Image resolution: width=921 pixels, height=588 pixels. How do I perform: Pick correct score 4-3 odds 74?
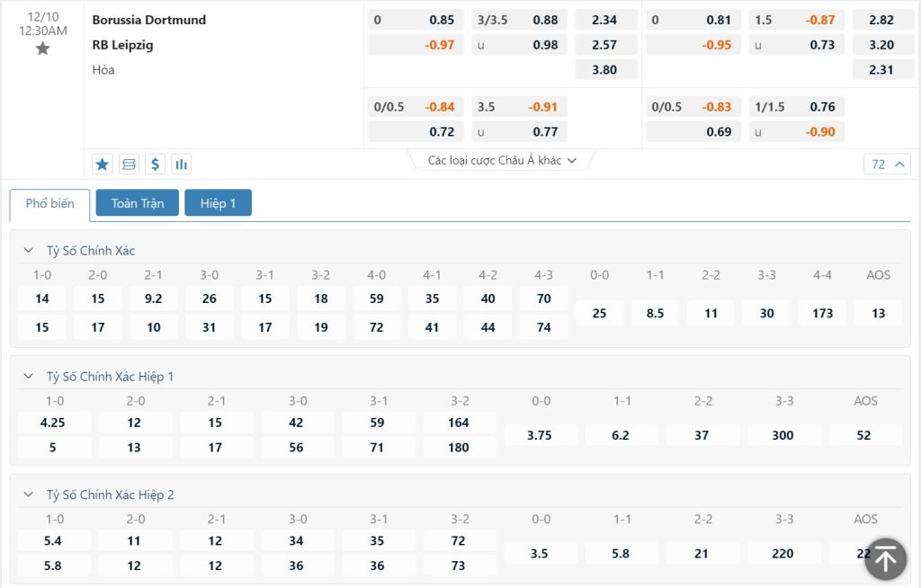(x=544, y=327)
